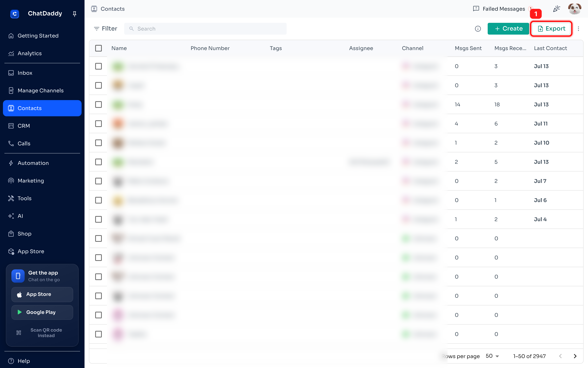Click the ChatDaddy logo icon
The height and width of the screenshot is (368, 588).
point(15,14)
